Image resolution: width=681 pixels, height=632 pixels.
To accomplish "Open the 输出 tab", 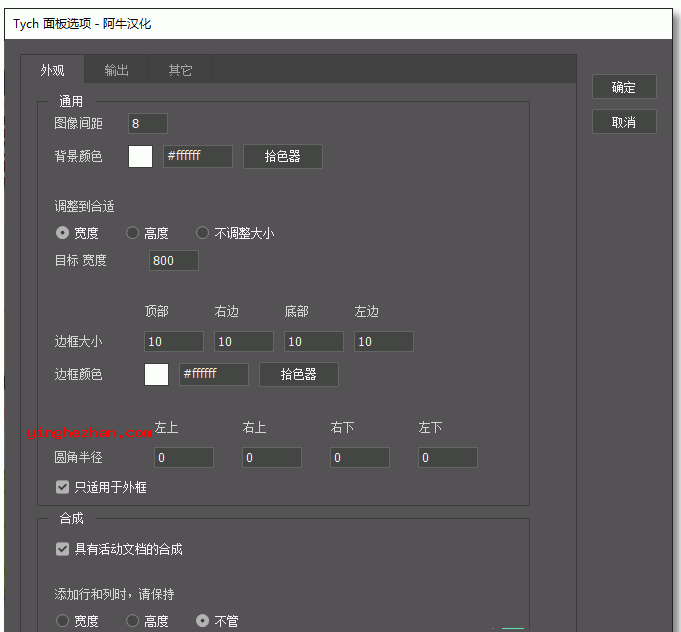I will 117,70.
